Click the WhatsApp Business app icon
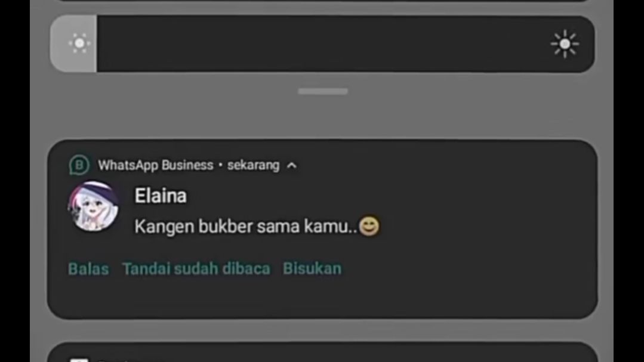 click(79, 165)
